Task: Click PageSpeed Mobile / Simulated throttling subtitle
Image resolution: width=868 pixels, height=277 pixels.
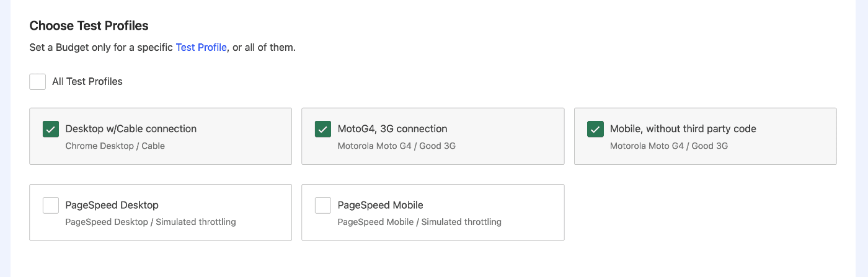Action: point(419,222)
